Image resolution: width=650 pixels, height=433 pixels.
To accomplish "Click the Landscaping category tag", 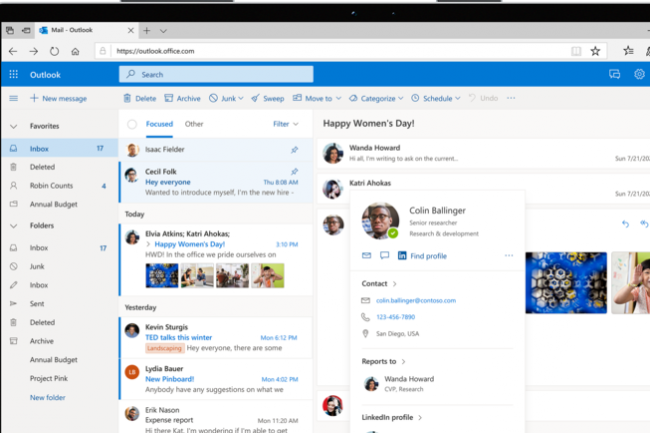I will 164,348.
